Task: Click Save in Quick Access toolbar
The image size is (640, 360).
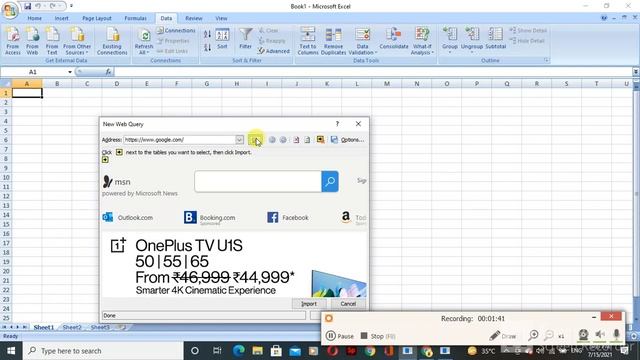Action: 27,6
